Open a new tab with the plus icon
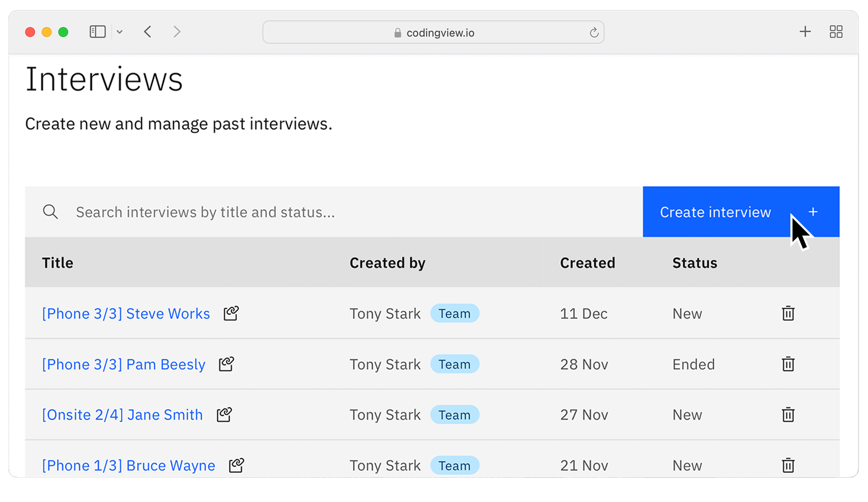The image size is (868, 502). [805, 32]
